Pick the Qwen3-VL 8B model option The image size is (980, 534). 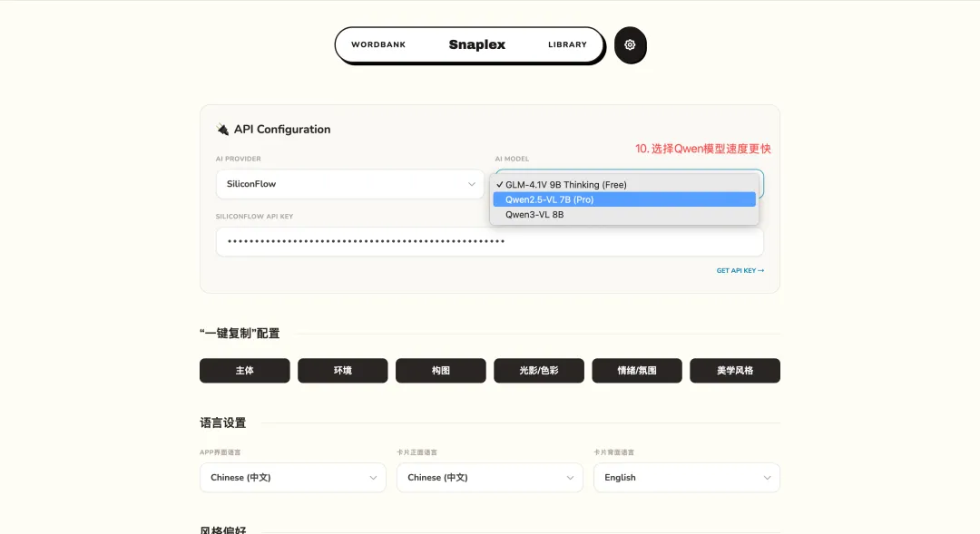(624, 214)
